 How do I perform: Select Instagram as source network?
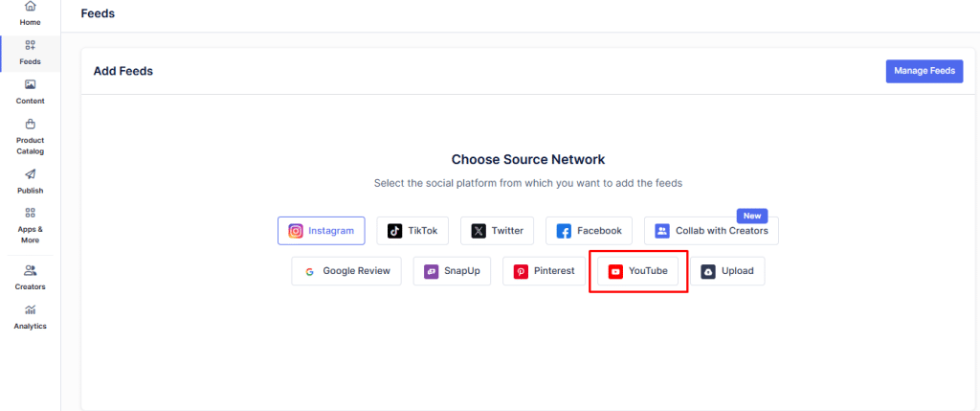tap(321, 231)
